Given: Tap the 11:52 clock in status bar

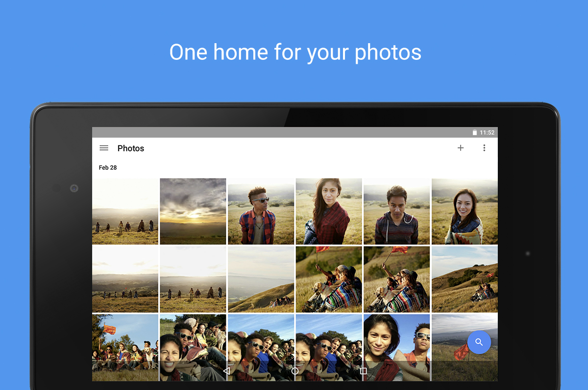Looking at the screenshot, I should click(x=487, y=132).
